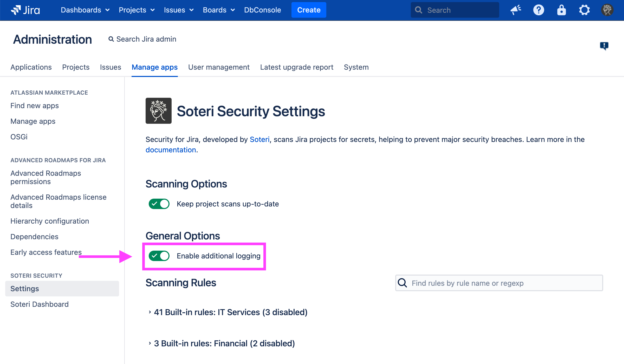Screen dimensions: 624x364
Task: Click the feedback speech bubble icon
Action: point(604,46)
